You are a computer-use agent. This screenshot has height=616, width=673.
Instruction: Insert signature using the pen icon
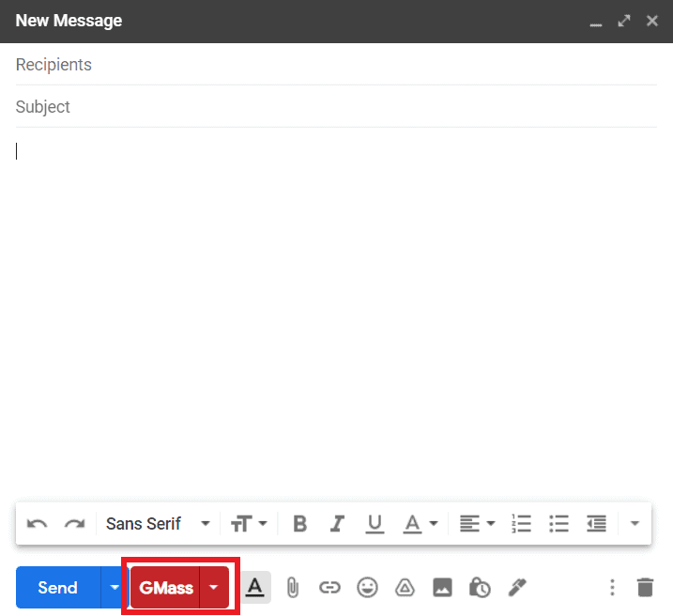(x=517, y=588)
